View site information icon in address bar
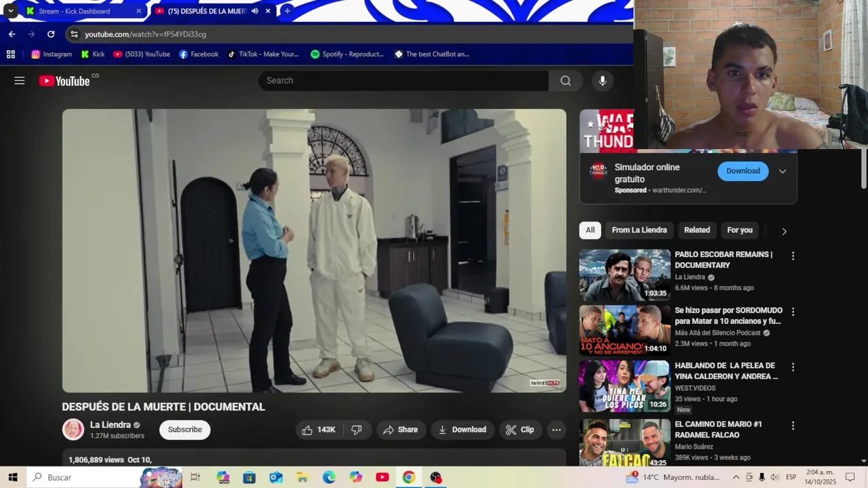The width and height of the screenshot is (868, 488). pyautogui.click(x=74, y=34)
